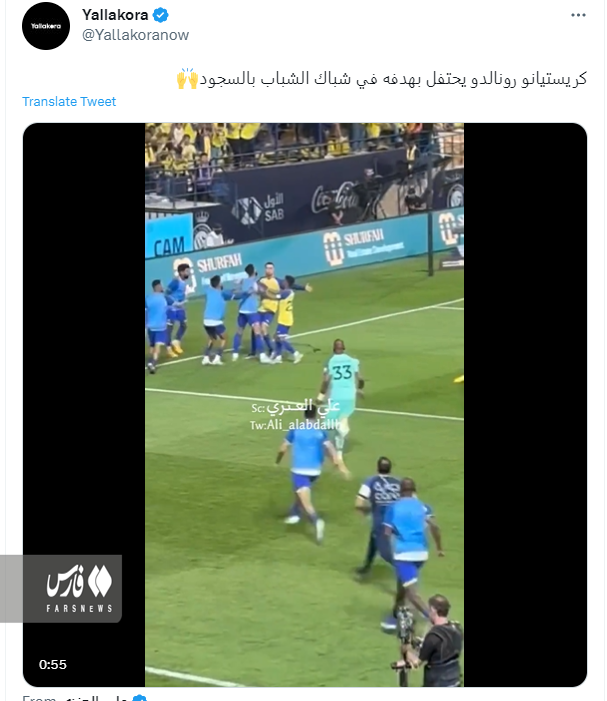607x701 pixels.
Task: Click the Coca-Cola banner in video
Action: (335, 199)
